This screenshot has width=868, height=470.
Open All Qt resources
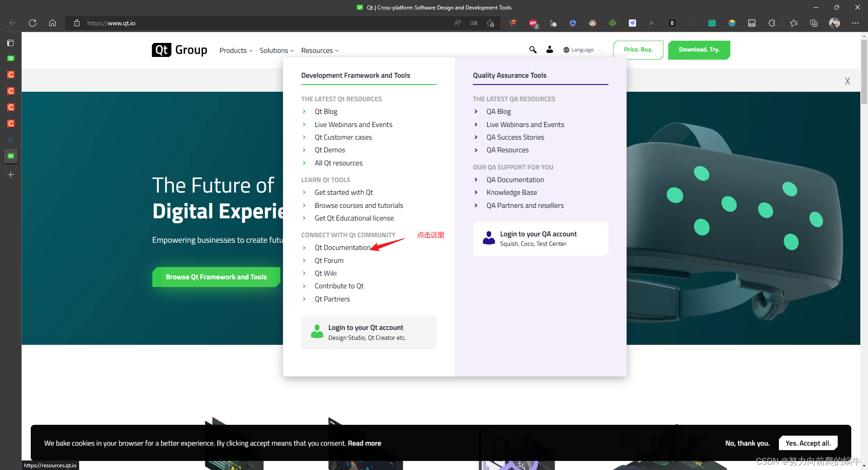tap(339, 163)
